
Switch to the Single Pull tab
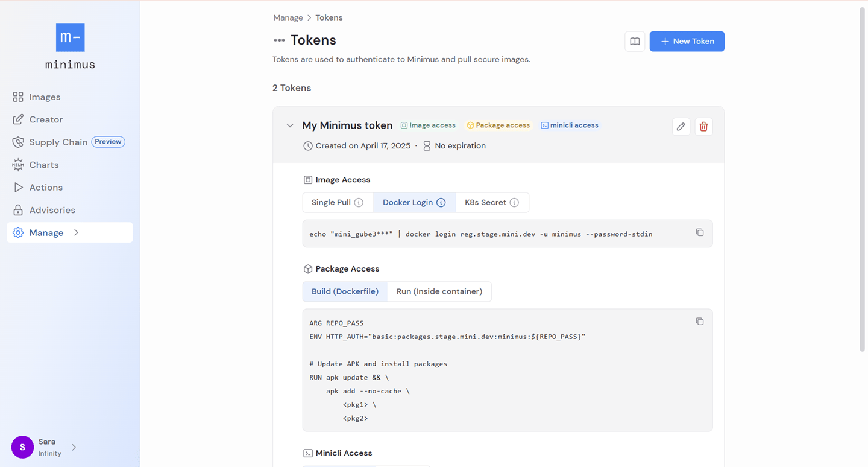(x=338, y=203)
